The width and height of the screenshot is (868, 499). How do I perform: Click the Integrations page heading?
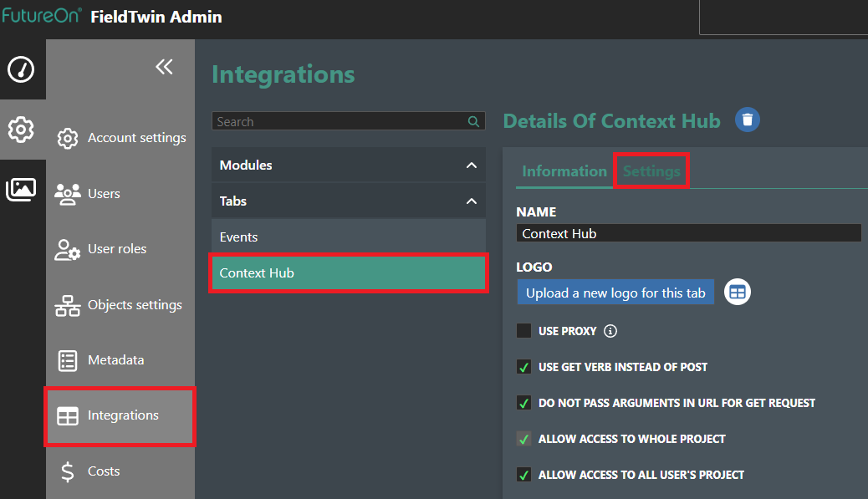click(x=283, y=74)
